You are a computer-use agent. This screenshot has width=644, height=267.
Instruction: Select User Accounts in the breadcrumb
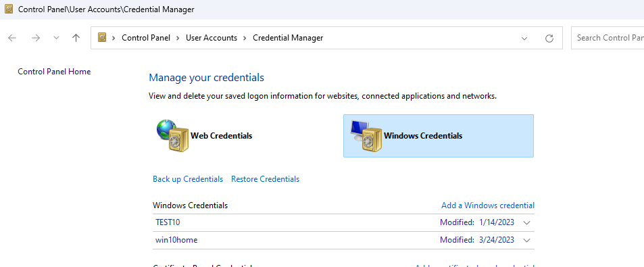tap(212, 38)
